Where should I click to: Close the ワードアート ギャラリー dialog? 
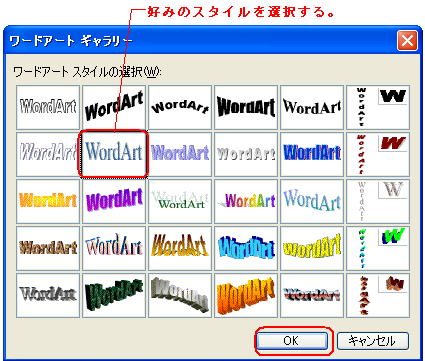pos(407,41)
